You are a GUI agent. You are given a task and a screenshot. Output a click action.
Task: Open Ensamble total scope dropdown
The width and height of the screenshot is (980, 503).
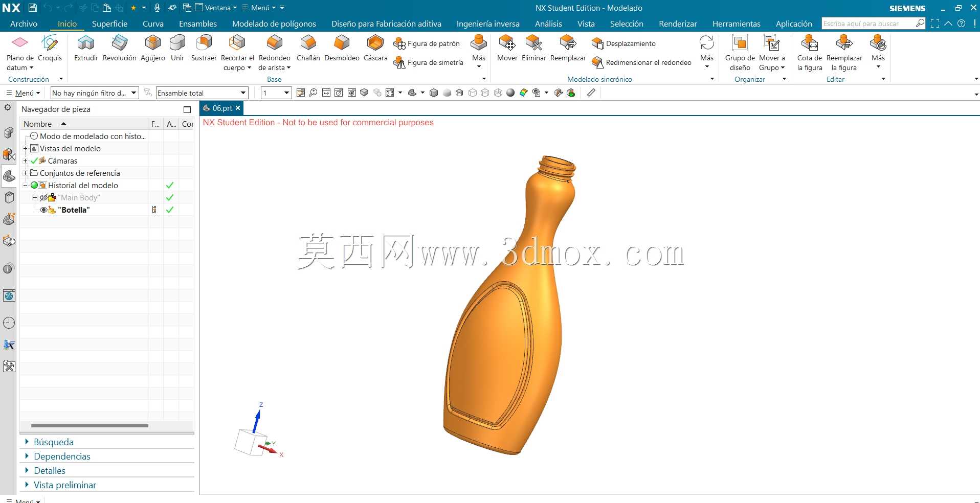click(x=202, y=93)
